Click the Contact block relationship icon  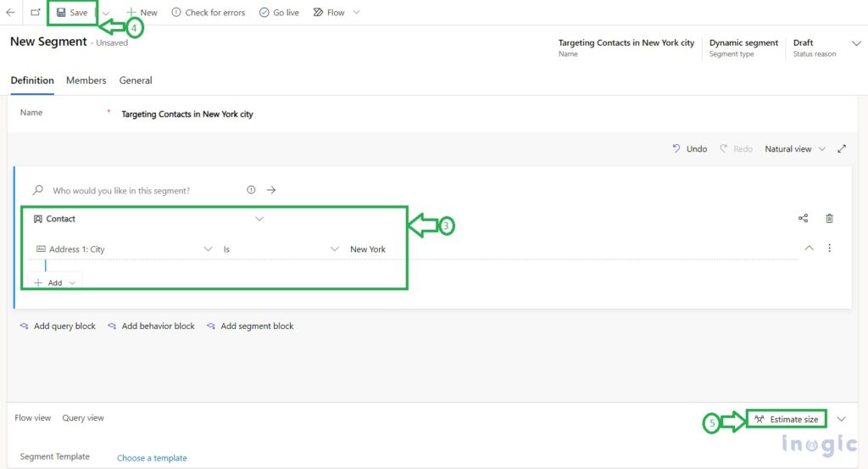pos(803,219)
